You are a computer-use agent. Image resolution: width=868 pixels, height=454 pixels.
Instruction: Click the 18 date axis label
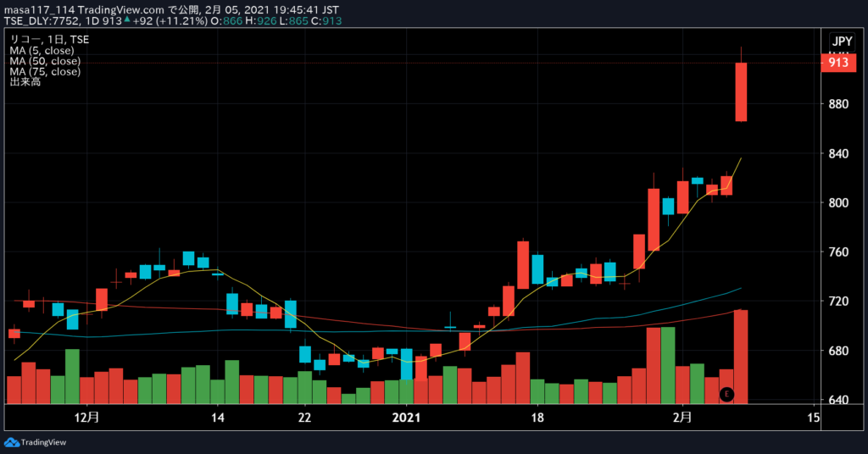pyautogui.click(x=537, y=418)
